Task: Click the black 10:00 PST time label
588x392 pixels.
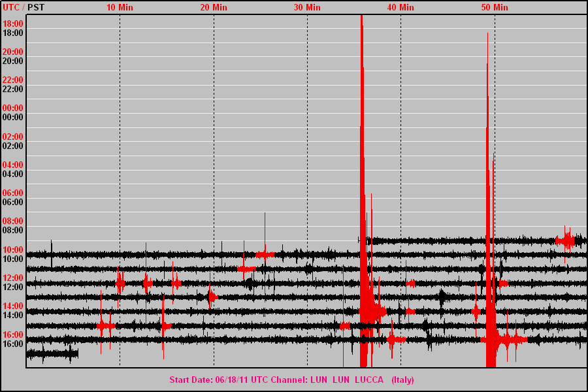Action: (13, 259)
